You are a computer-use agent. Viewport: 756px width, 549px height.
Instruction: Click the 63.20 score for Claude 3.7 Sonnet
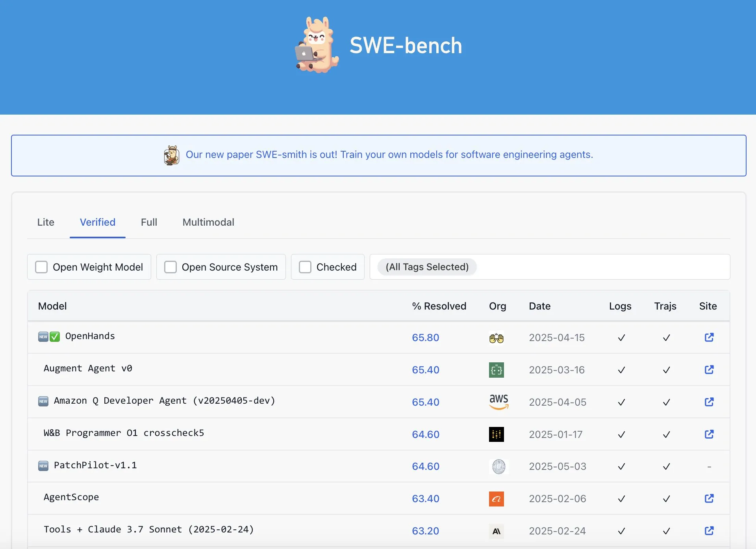pos(425,531)
